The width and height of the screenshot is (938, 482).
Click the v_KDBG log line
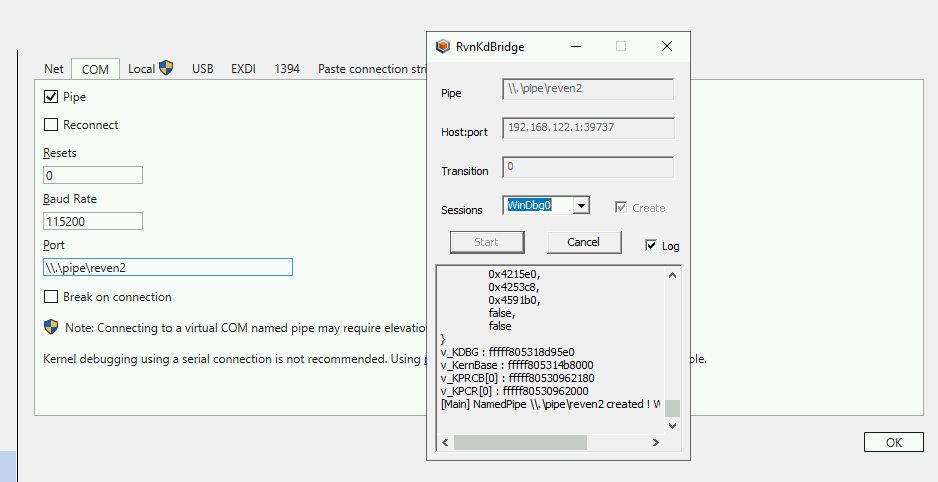point(507,352)
